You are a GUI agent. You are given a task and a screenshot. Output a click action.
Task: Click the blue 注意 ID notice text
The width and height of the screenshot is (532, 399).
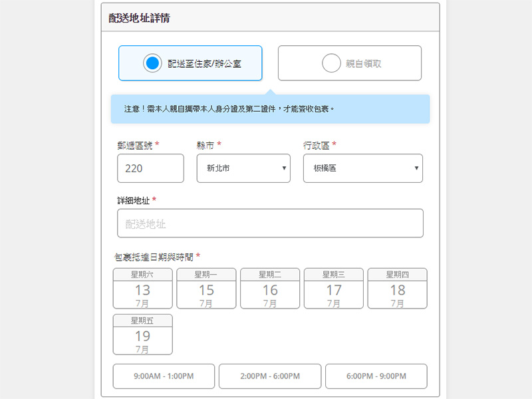click(x=229, y=109)
